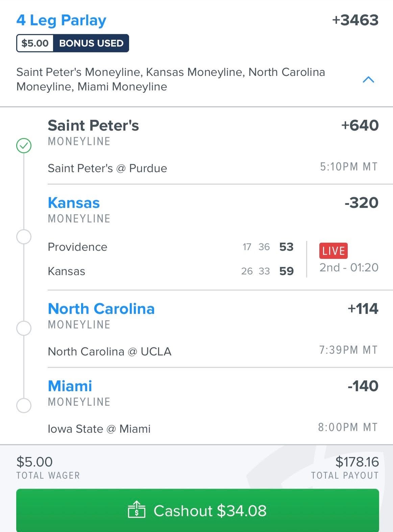Tap the Cashout $34.08 button
This screenshot has width=393, height=532.
click(x=198, y=510)
